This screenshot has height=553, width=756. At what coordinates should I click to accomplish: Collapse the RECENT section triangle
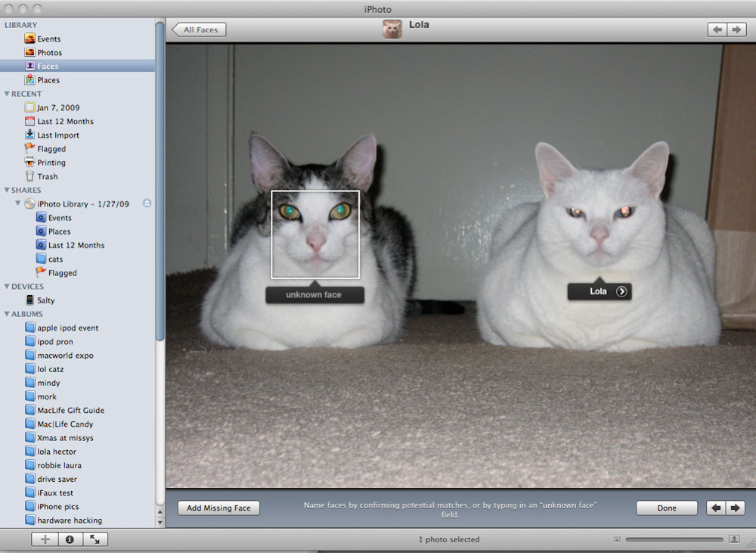tap(7, 94)
